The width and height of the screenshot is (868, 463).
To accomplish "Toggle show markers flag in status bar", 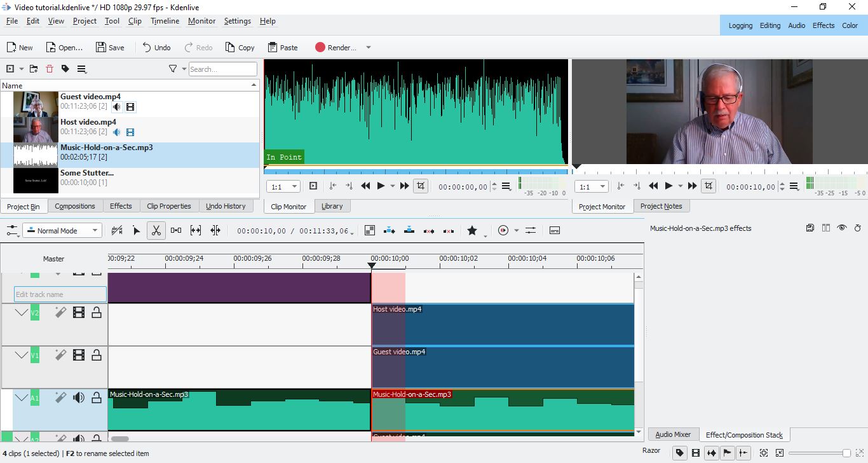I will (x=728, y=453).
